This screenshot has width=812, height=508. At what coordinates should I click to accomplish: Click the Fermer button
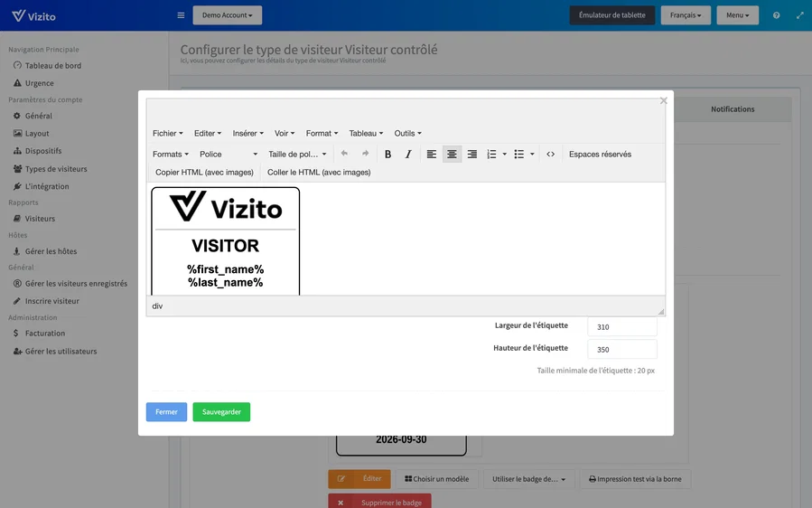point(166,412)
